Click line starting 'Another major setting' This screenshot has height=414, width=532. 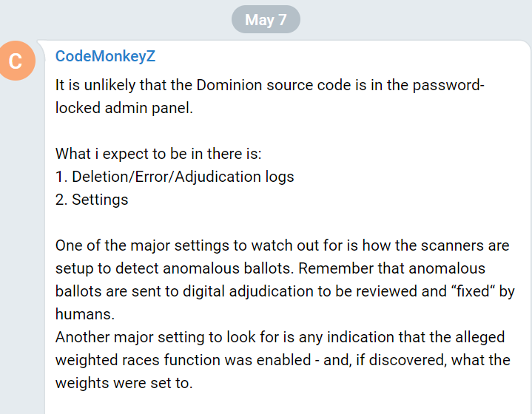(280, 337)
